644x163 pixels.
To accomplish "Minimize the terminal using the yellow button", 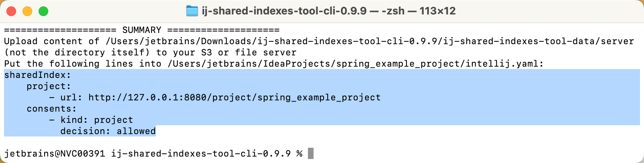I will (x=27, y=11).
